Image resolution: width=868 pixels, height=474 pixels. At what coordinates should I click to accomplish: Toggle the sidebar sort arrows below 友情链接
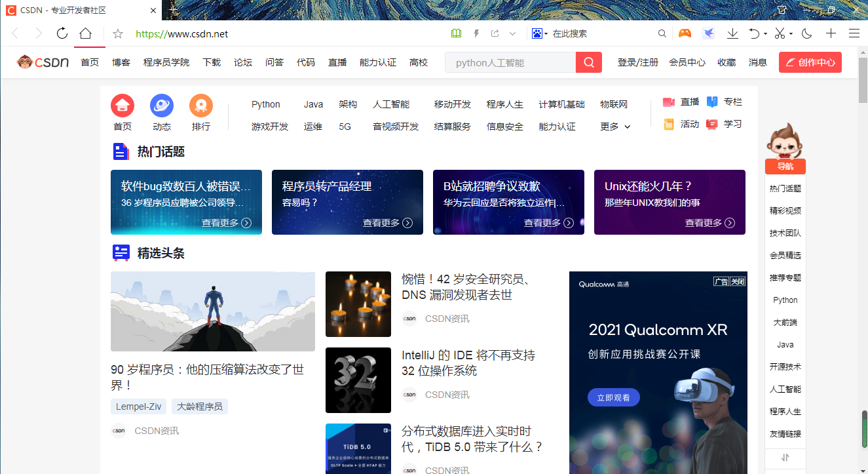[x=785, y=457]
